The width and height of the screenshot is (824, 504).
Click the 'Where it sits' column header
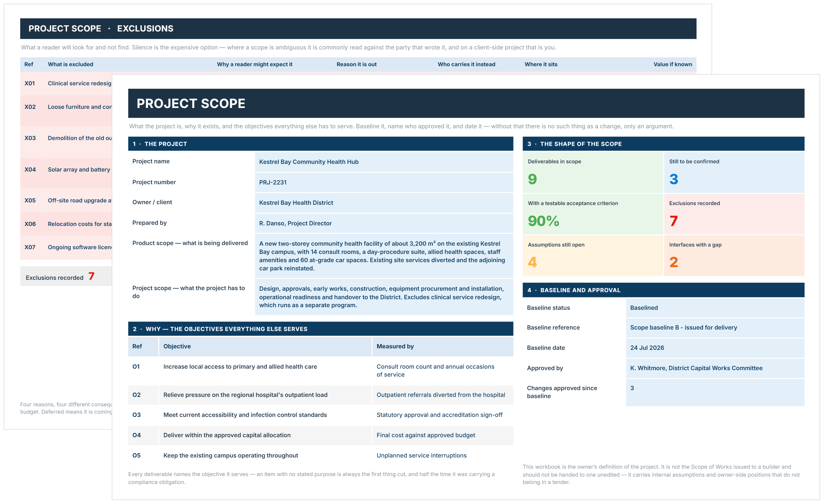point(541,64)
